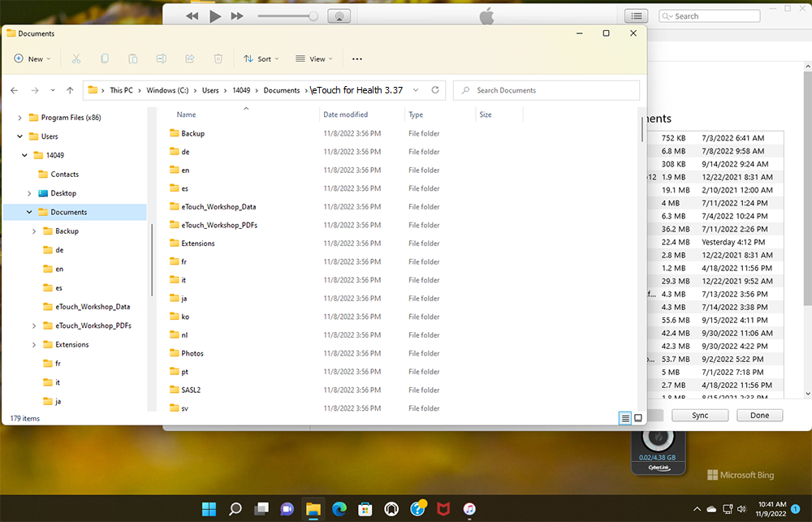Open the Chat app on taskbar
The height and width of the screenshot is (522, 812).
(287, 509)
